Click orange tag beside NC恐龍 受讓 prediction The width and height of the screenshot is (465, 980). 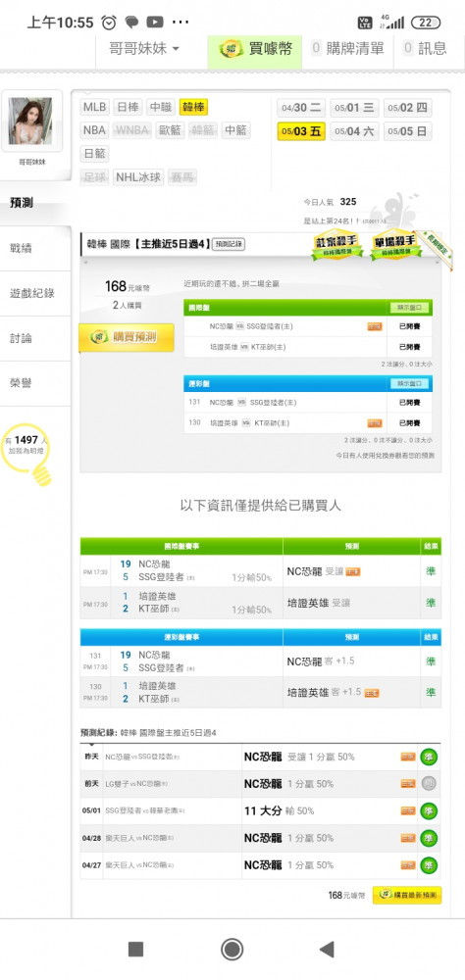click(x=353, y=572)
